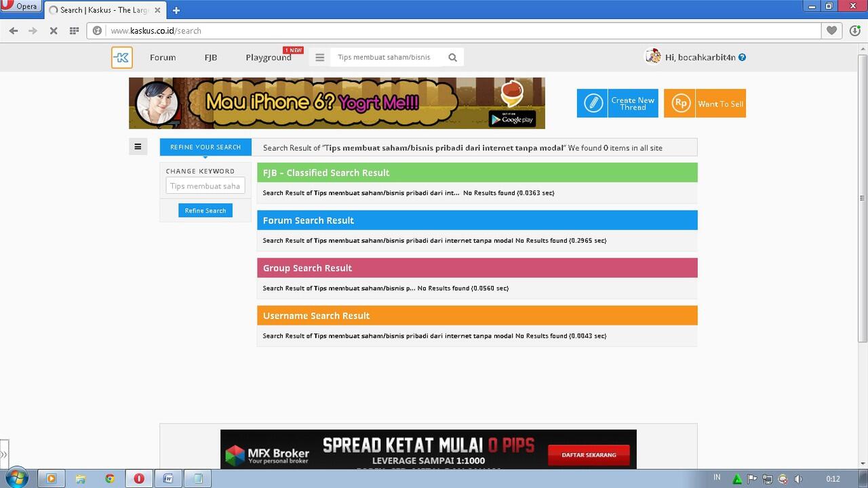The width and height of the screenshot is (868, 488).
Task: Click the system clock showing 0:12
Action: coord(833,479)
